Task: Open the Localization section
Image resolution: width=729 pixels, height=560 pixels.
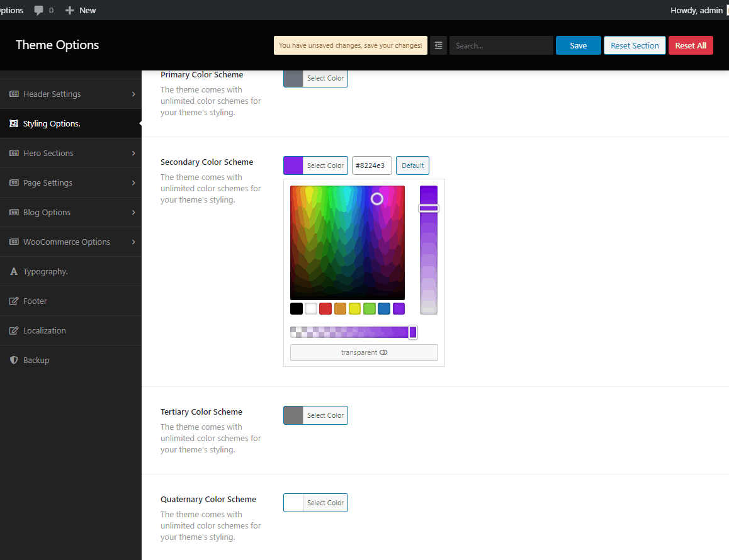Action: coord(71,330)
